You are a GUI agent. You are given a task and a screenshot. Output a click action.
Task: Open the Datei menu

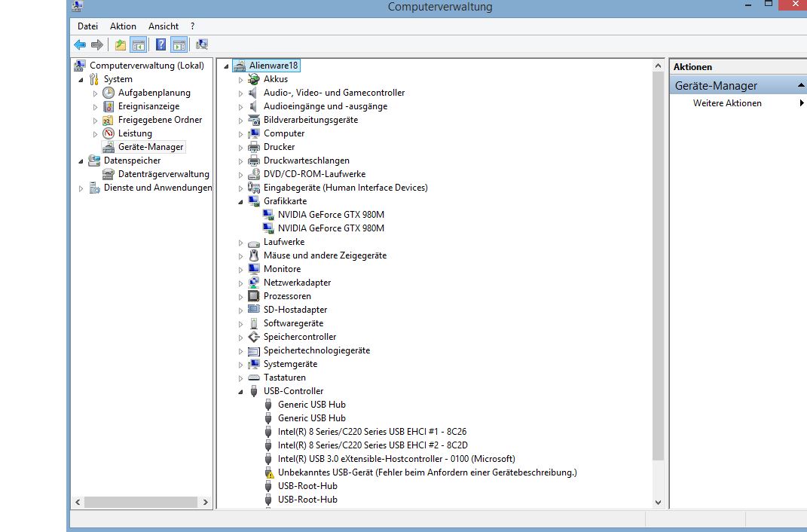(x=87, y=26)
